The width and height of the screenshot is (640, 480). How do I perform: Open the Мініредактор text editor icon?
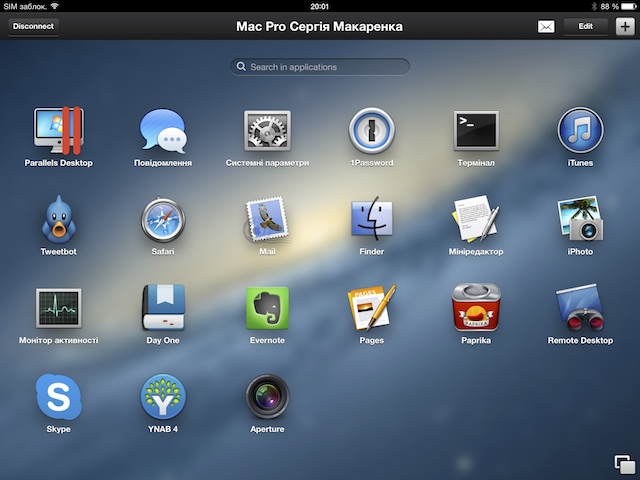coord(476,219)
